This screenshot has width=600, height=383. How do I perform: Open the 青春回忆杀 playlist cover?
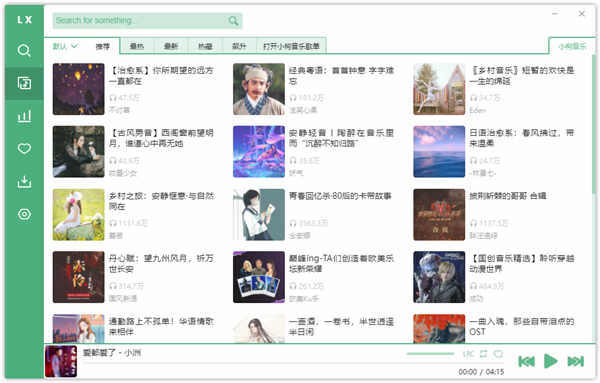tap(259, 215)
